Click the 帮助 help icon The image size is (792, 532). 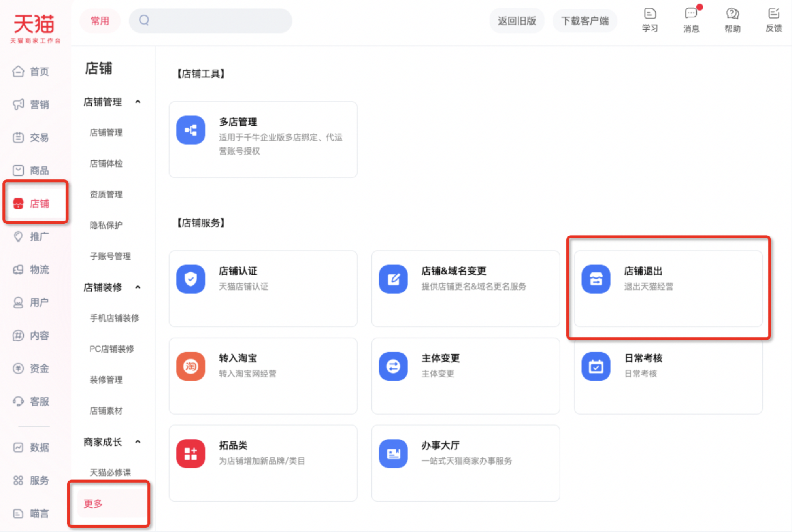pyautogui.click(x=732, y=20)
